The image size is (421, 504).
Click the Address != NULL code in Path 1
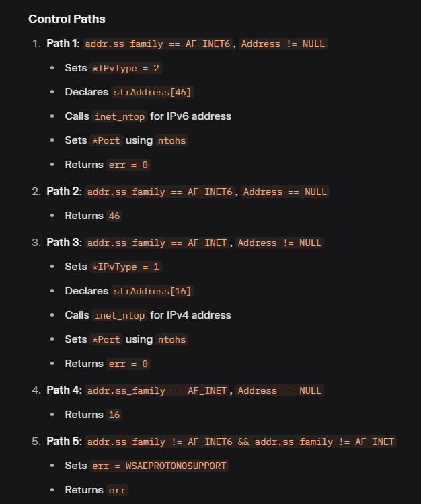283,44
